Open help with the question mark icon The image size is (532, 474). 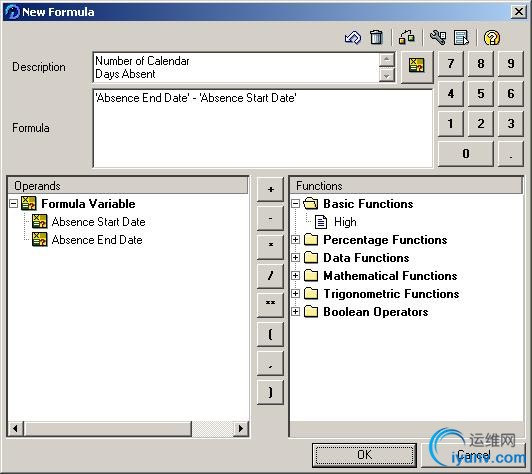tap(492, 37)
